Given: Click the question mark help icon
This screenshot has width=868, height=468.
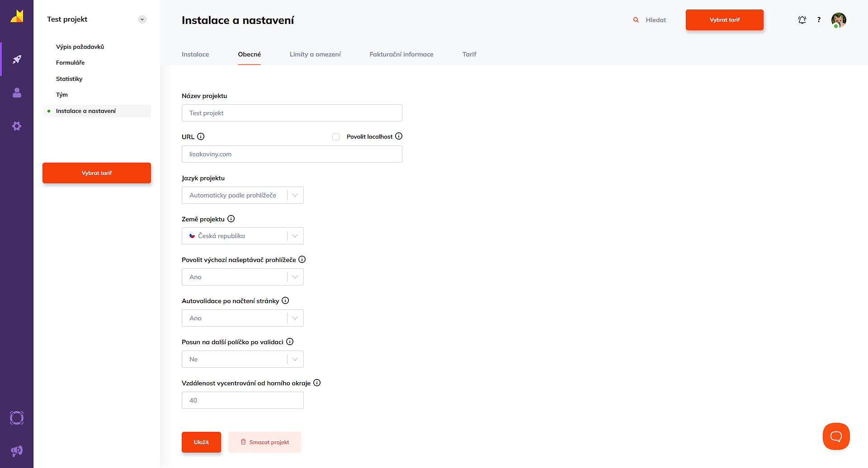Looking at the screenshot, I should pyautogui.click(x=819, y=20).
